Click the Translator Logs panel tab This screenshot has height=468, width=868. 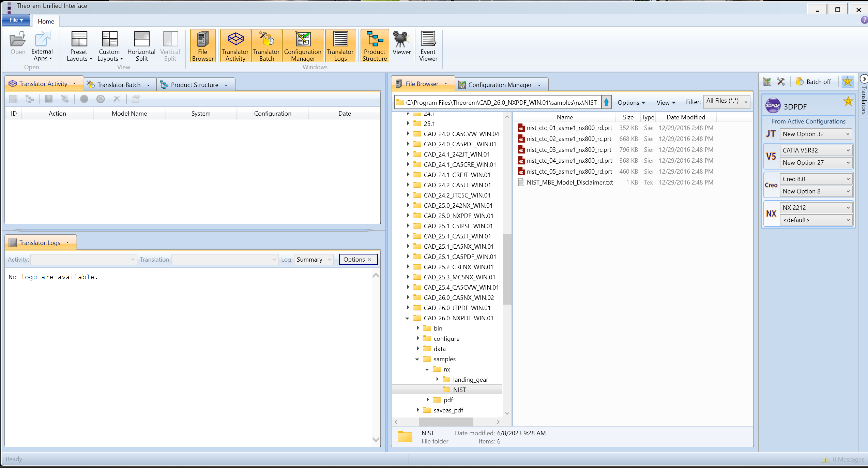(x=40, y=243)
